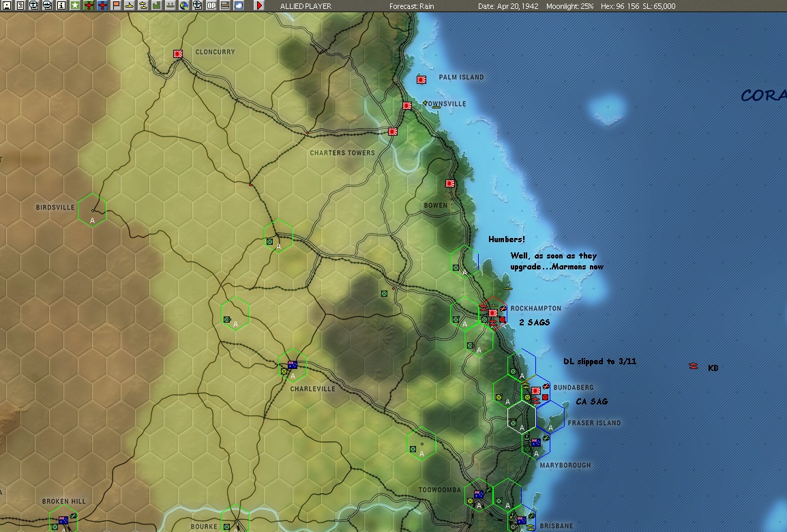Viewport: 787px width, 532px height.
Task: Toggle the road/rail display icon
Action: (x=225, y=5)
